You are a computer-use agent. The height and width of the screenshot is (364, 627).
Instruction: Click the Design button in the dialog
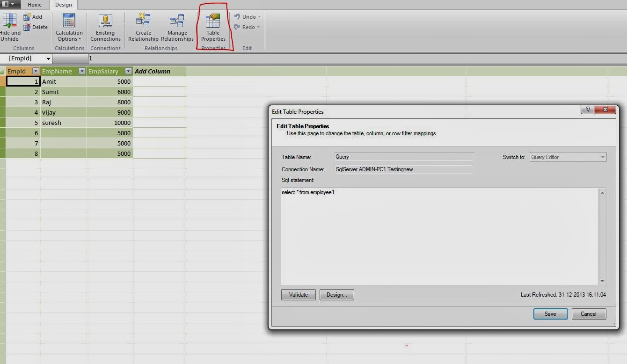[336, 295]
